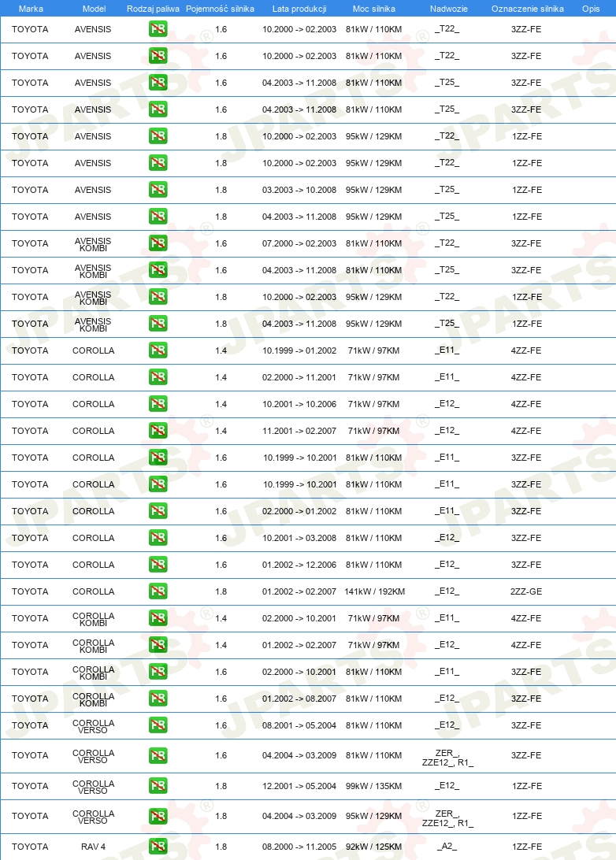Viewport: 616px width, 860px height.
Task: Click fuel icon for Corolla Verso 1.8 04.2004 row
Action: [x=158, y=816]
